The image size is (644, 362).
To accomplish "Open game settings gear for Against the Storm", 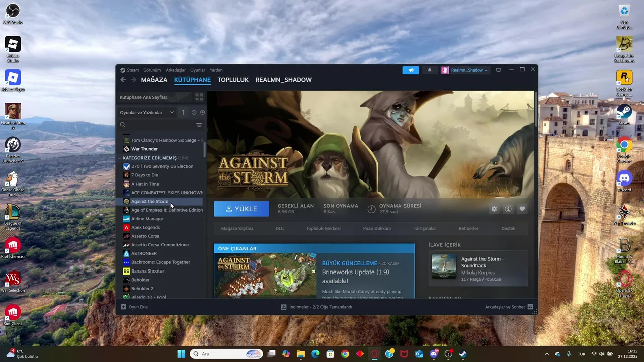I will click(x=494, y=209).
